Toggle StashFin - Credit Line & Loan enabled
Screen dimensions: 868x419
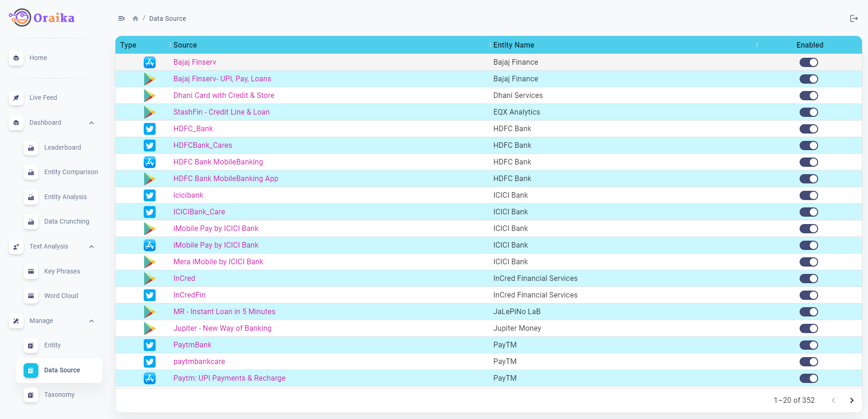809,112
